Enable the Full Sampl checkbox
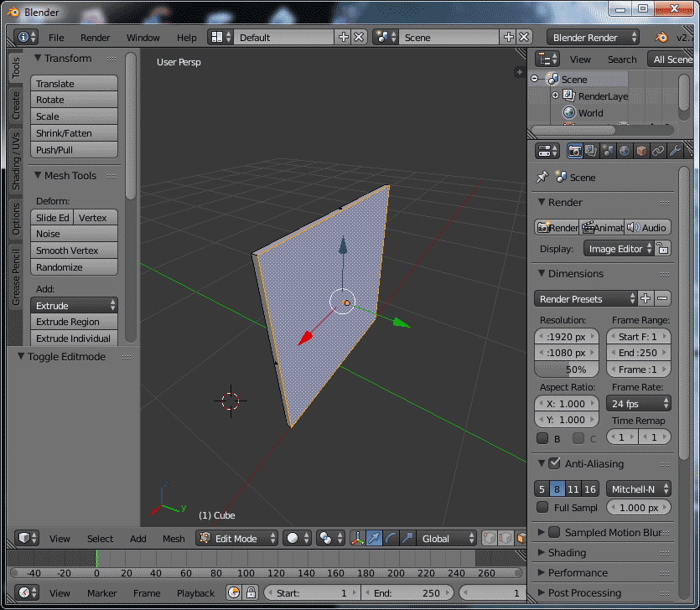700x610 pixels. click(x=543, y=507)
